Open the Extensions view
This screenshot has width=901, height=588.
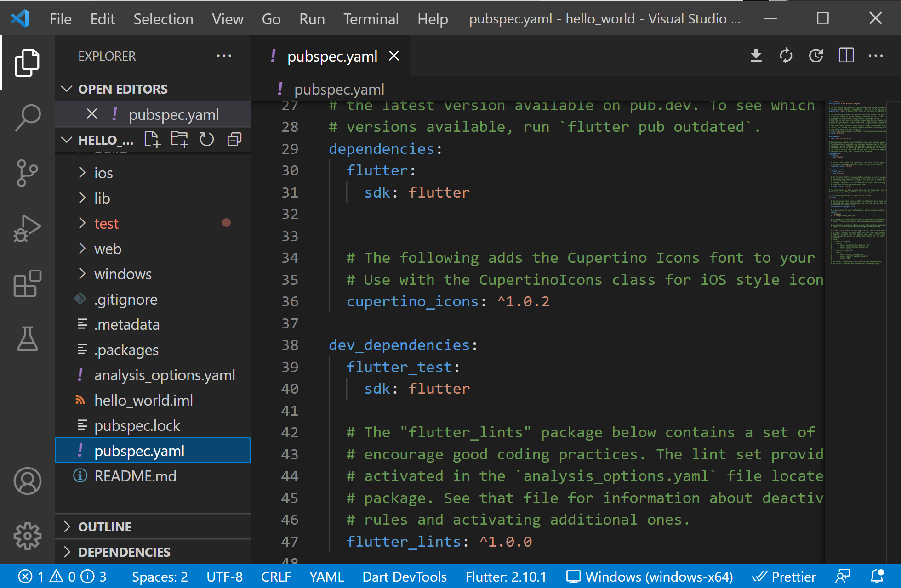point(28,283)
